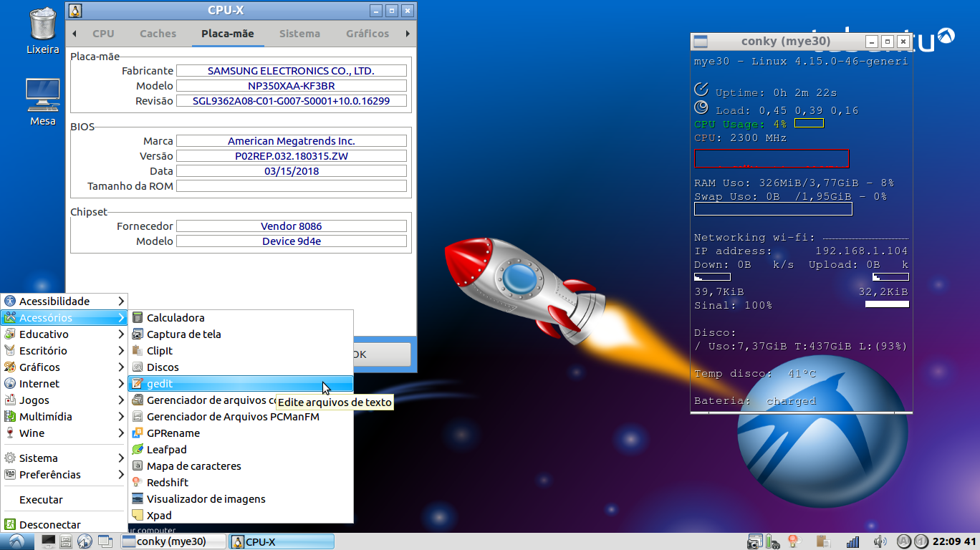The width and height of the screenshot is (980, 550).
Task: Open the Lixeira trash desktop icon
Action: pos(42,31)
